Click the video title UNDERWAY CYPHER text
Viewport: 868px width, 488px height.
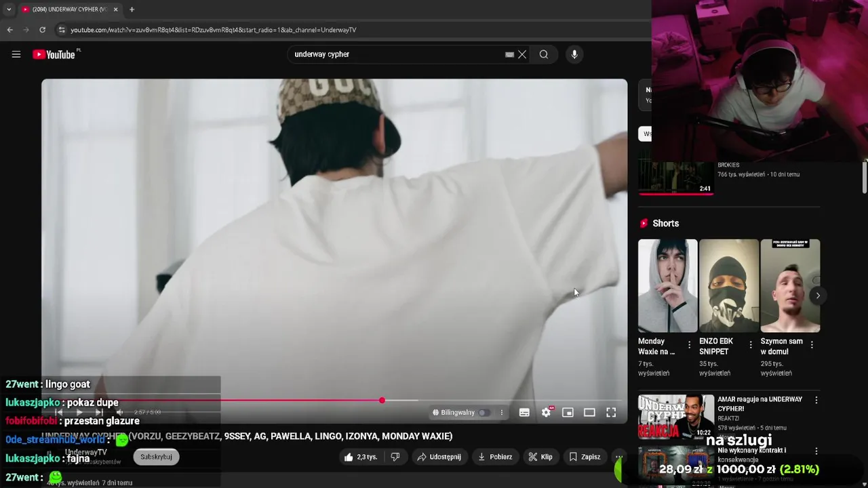coord(247,436)
